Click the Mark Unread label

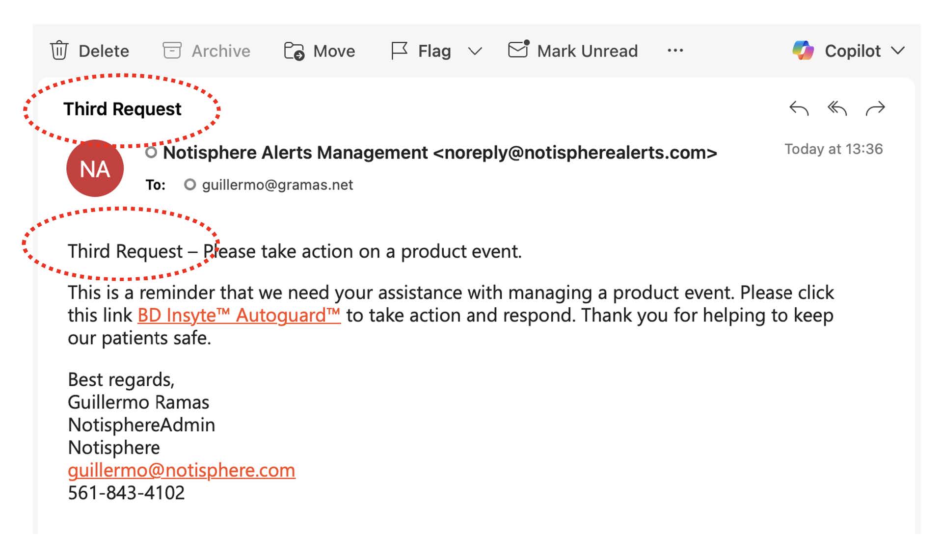coord(587,51)
